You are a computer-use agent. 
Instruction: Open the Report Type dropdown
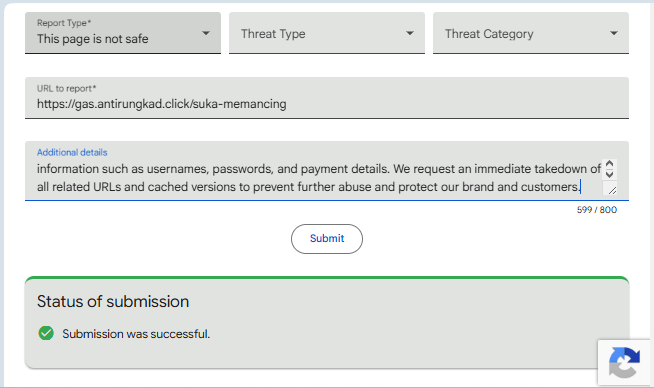pos(123,33)
